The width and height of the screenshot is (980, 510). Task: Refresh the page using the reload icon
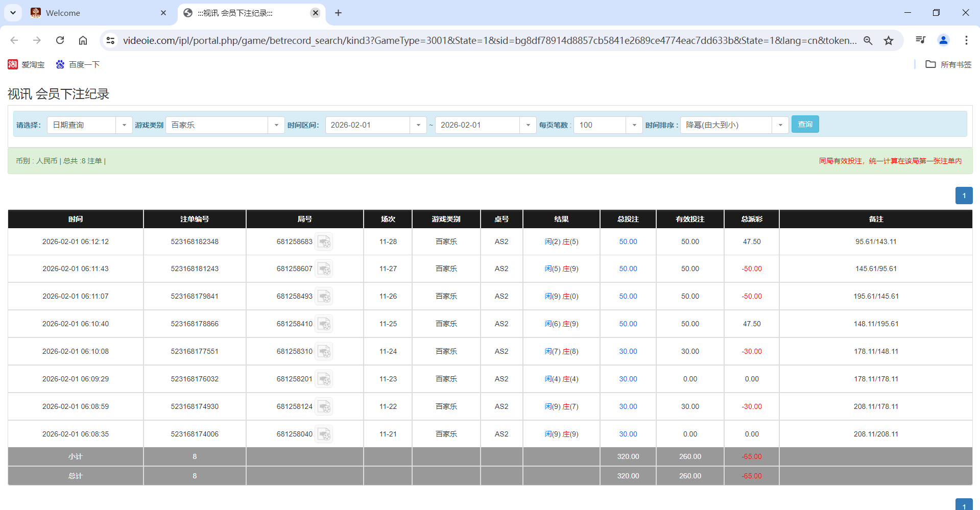(x=60, y=40)
